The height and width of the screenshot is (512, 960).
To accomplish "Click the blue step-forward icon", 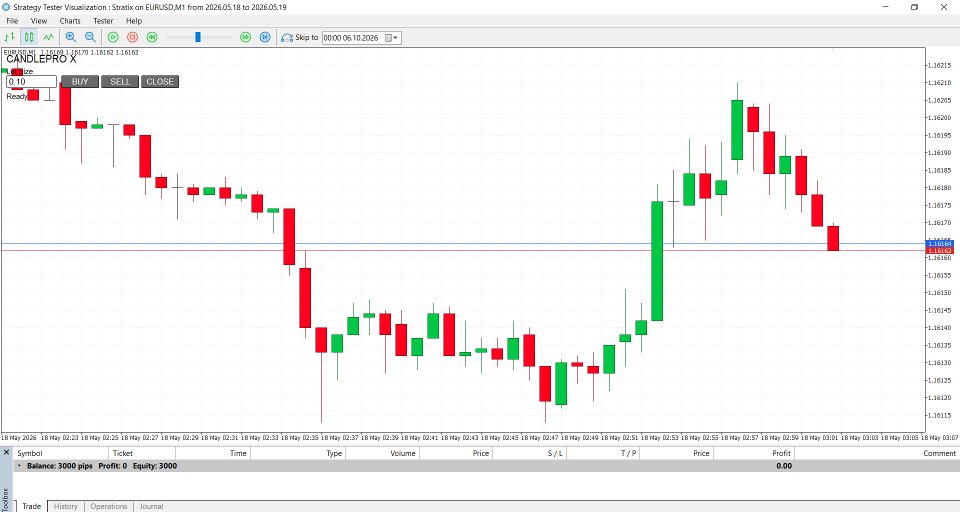I will pyautogui.click(x=265, y=37).
